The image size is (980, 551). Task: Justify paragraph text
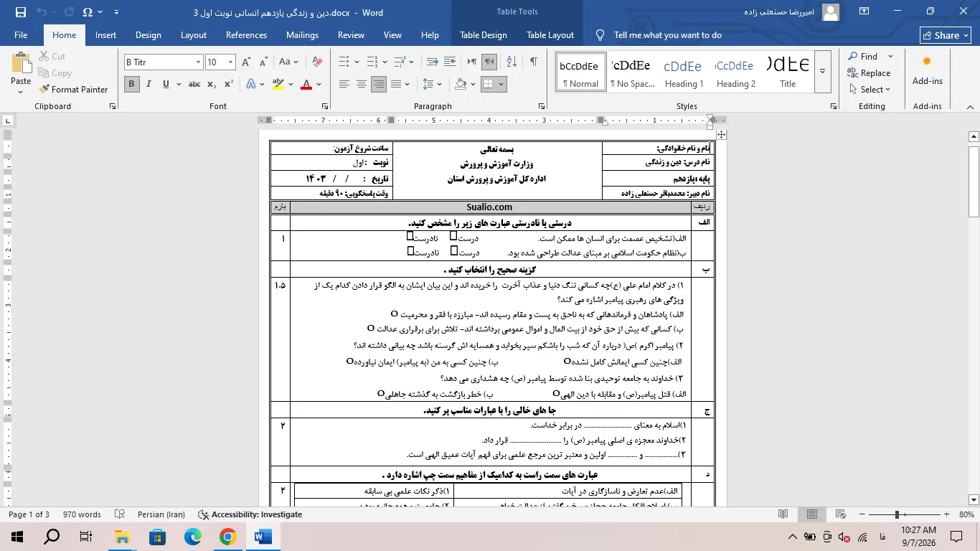[x=396, y=84]
